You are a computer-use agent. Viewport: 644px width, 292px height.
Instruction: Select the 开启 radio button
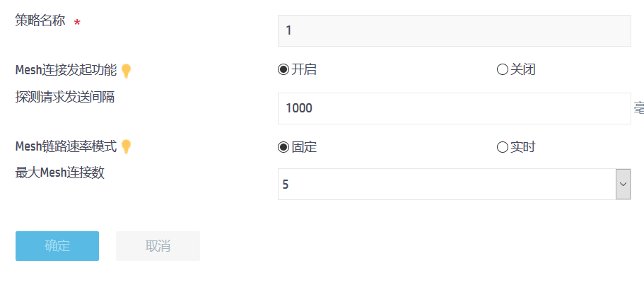[283, 69]
